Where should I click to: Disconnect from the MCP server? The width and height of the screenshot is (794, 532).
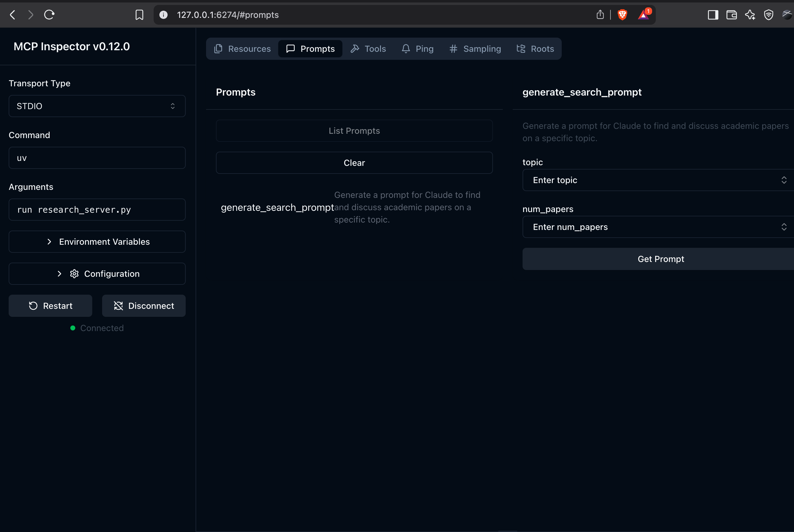click(x=143, y=306)
